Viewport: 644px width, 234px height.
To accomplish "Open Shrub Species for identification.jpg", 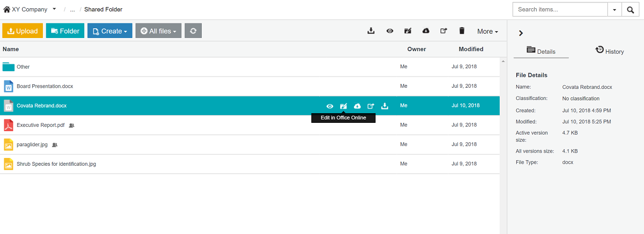I will point(56,164).
